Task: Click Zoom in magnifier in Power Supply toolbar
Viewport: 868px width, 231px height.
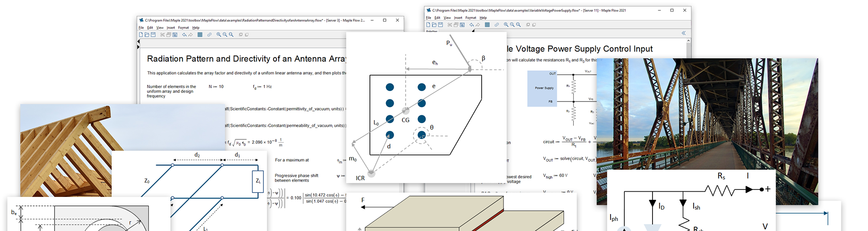Action: [x=506, y=25]
